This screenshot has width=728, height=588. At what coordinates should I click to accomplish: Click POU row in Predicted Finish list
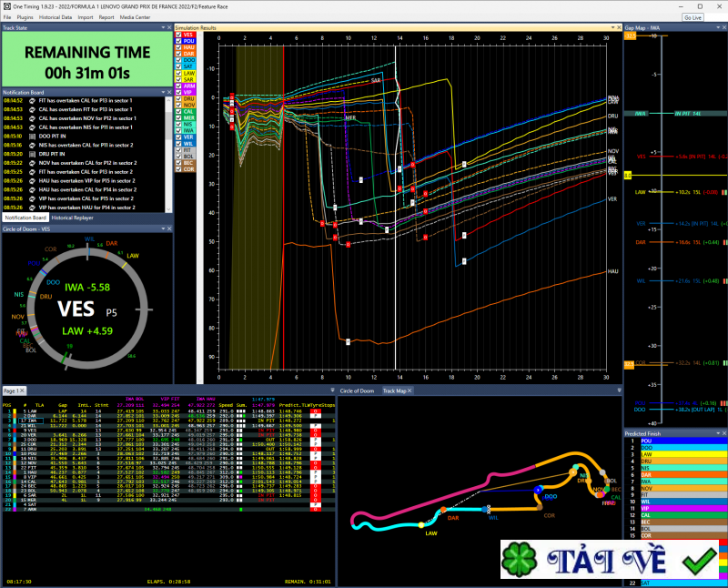pos(675,441)
